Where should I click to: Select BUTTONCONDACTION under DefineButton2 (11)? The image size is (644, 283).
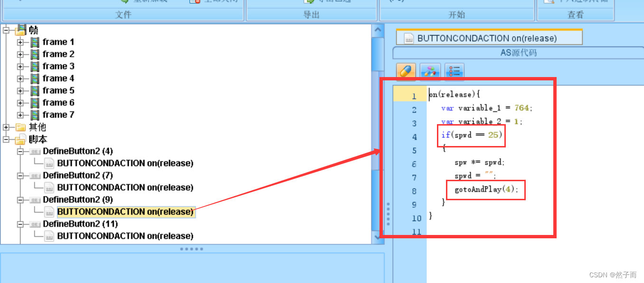125,236
